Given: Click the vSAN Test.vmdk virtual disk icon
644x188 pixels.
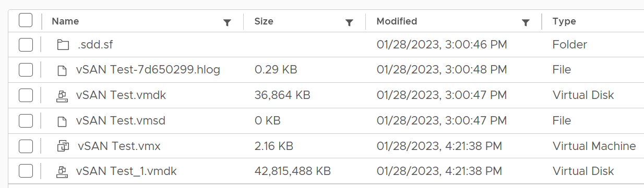Looking at the screenshot, I should 62,95.
